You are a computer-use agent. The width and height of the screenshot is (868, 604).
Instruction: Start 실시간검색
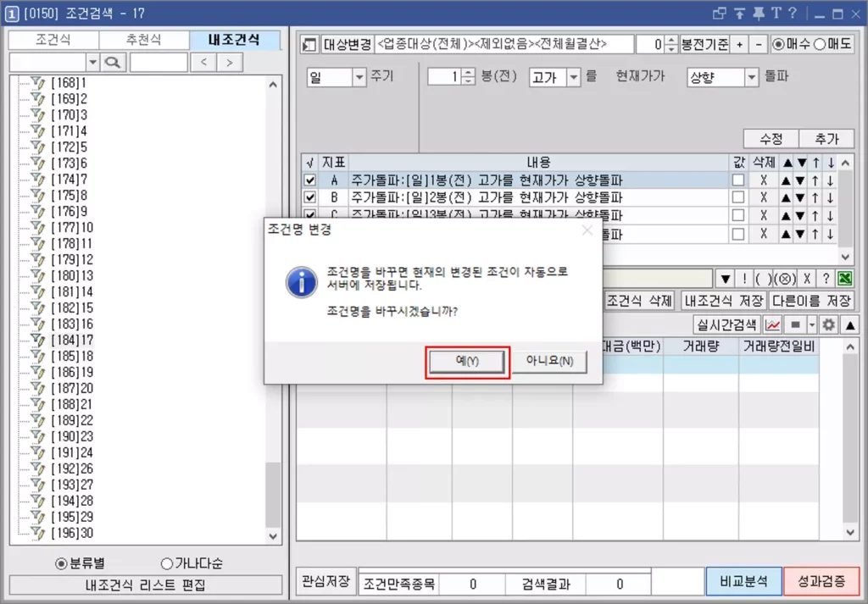726,324
